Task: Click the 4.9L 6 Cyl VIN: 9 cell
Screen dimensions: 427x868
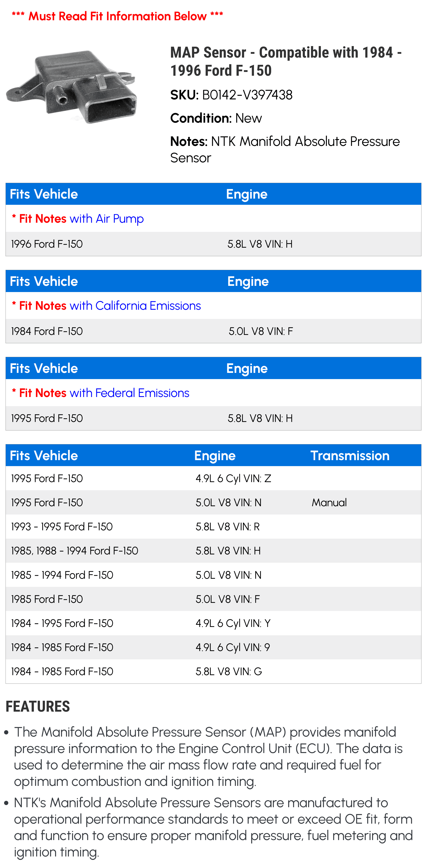Action: click(233, 647)
